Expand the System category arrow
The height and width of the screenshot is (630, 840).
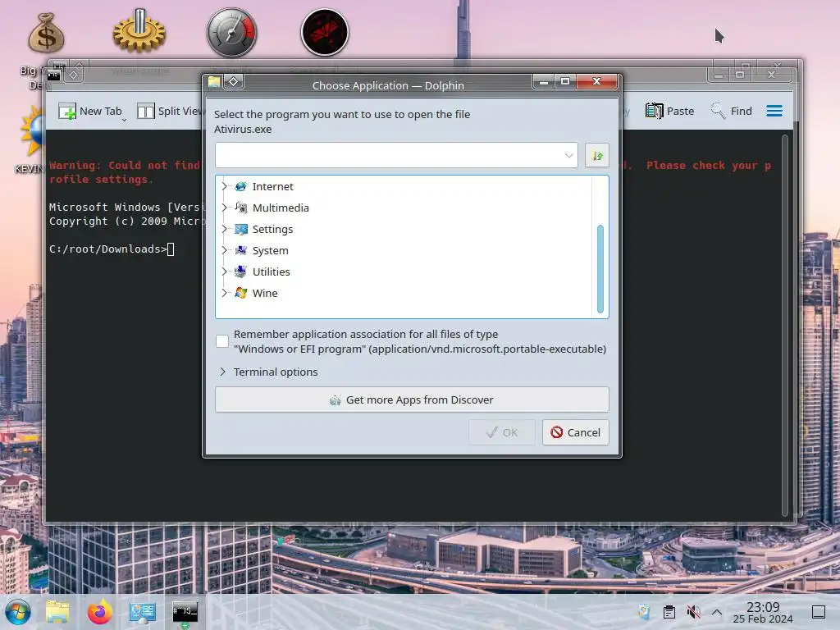click(x=225, y=250)
